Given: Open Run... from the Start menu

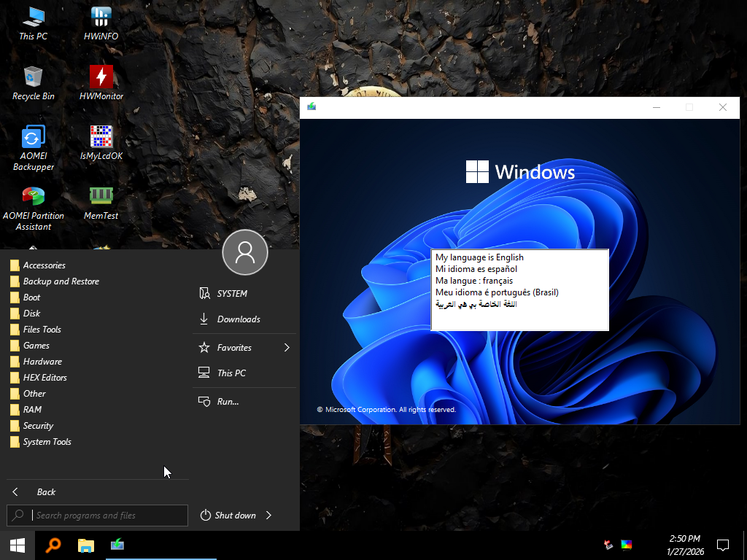Looking at the screenshot, I should (226, 401).
